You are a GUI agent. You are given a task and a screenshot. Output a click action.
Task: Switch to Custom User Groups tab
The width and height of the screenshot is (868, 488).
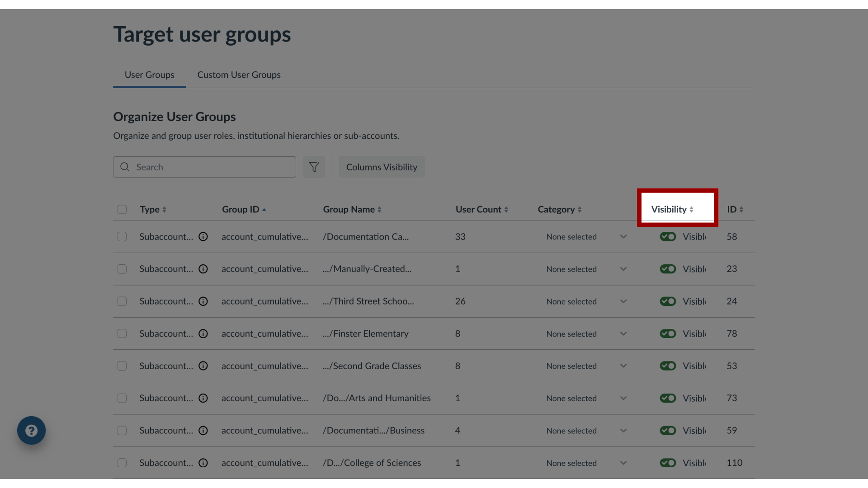pyautogui.click(x=239, y=75)
